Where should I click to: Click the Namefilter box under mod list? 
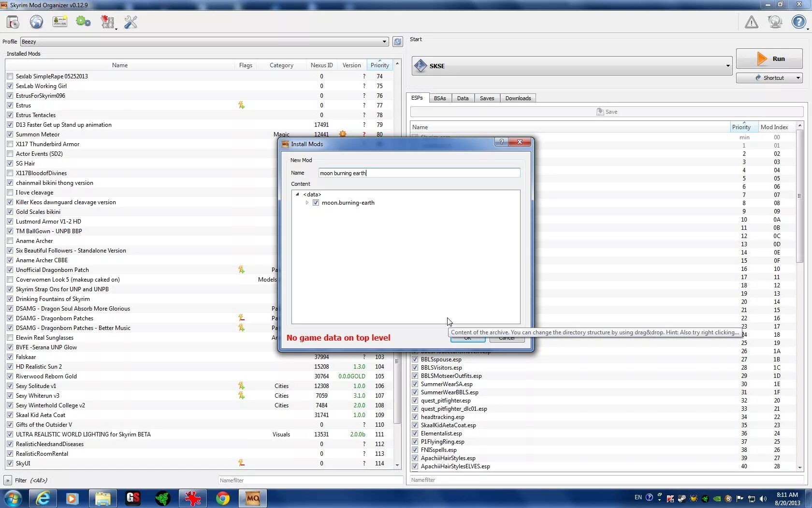[310, 480]
